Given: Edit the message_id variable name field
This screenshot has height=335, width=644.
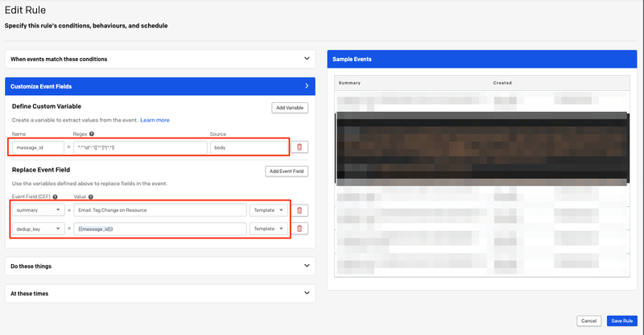Looking at the screenshot, I should 38,147.
